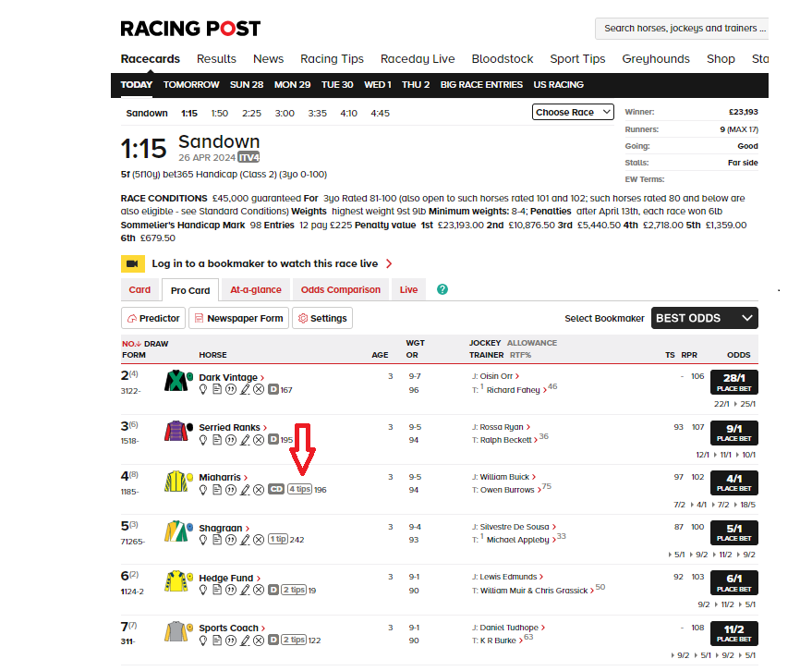Click the lightbulb icon under Sports Coach

tap(203, 640)
